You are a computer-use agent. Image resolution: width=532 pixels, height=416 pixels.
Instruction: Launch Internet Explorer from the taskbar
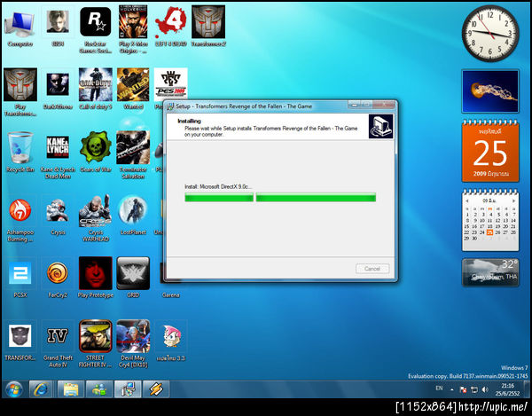pyautogui.click(x=41, y=389)
